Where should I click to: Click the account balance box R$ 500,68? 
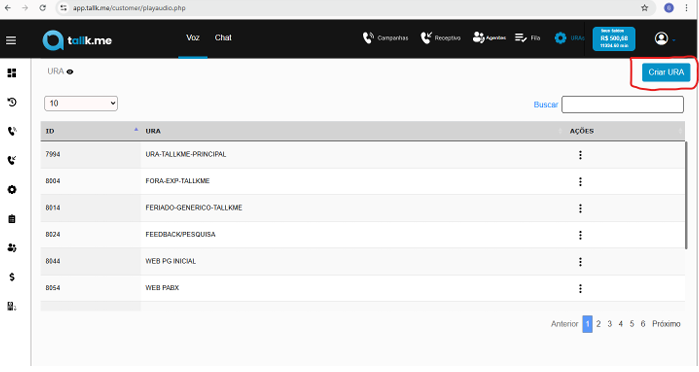pos(614,39)
